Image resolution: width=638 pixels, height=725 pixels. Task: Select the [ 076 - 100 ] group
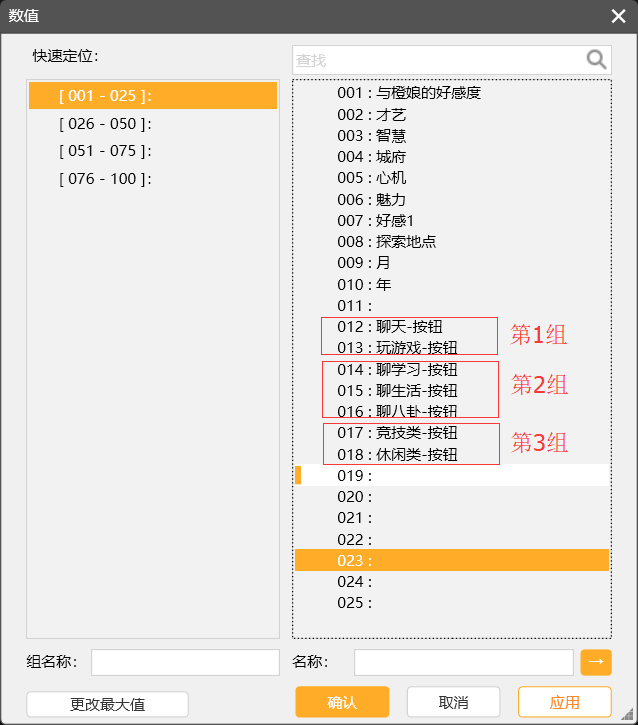(x=105, y=179)
